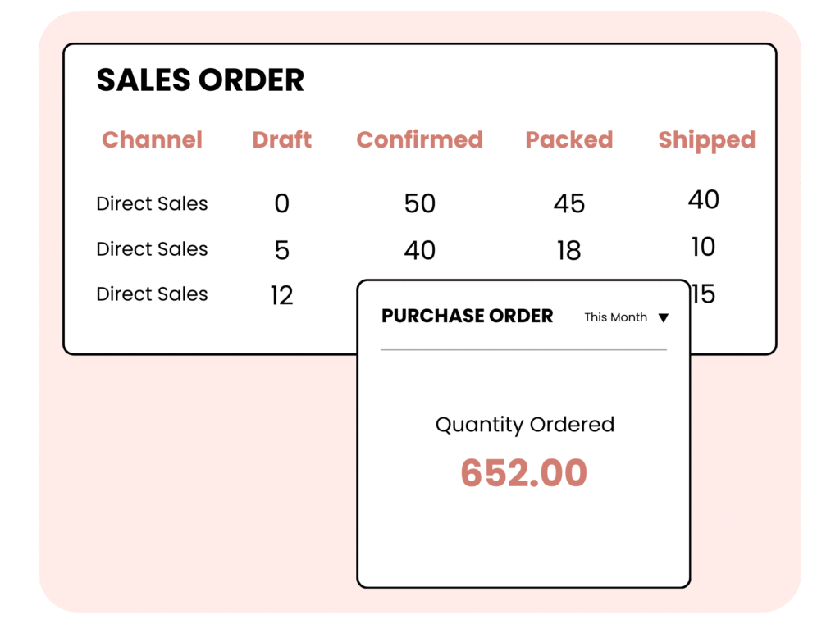
Task: Click the Draft count 12
Action: (281, 295)
